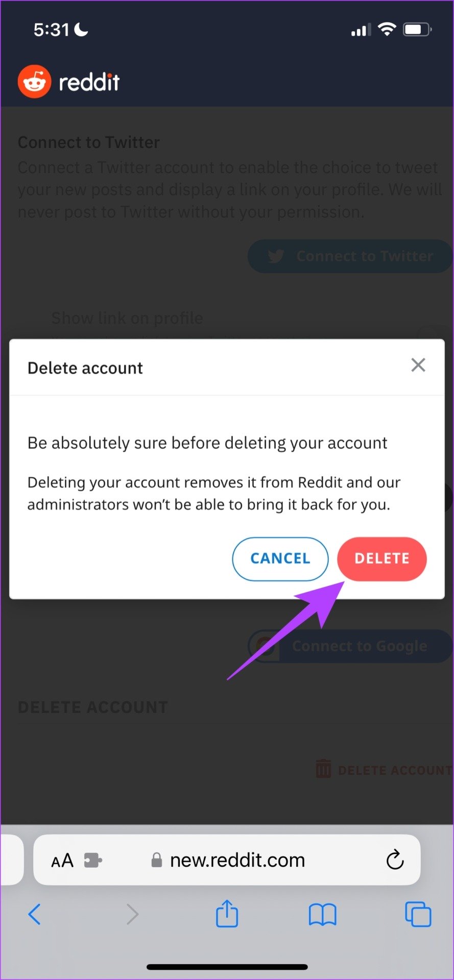Open Safari bookmarks book icon

click(x=322, y=914)
